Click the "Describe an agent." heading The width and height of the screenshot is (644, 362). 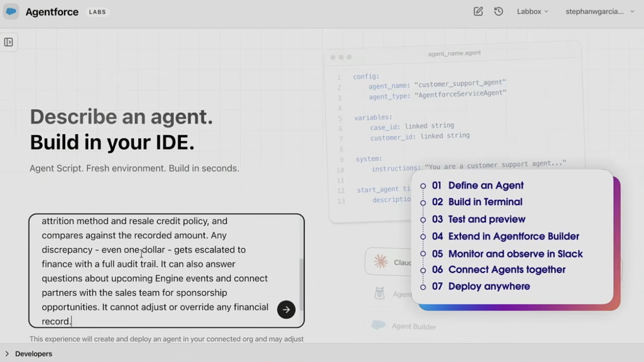[121, 117]
